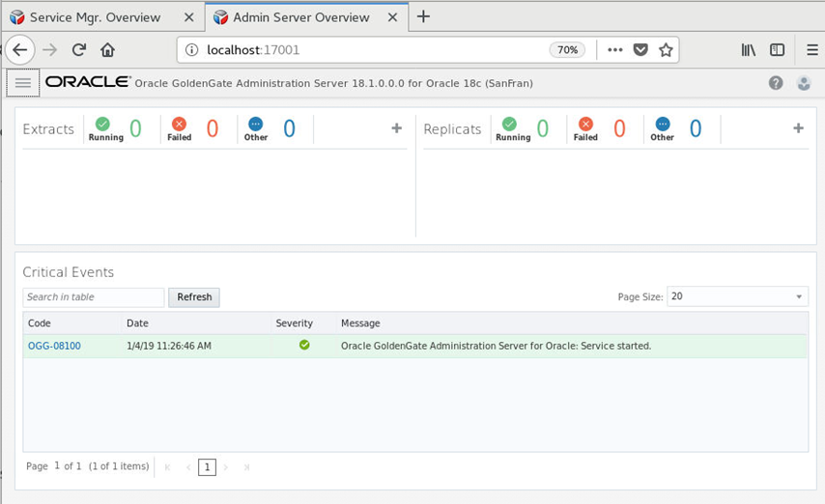825x504 pixels.
Task: Open the user account icon
Action: pos(804,83)
